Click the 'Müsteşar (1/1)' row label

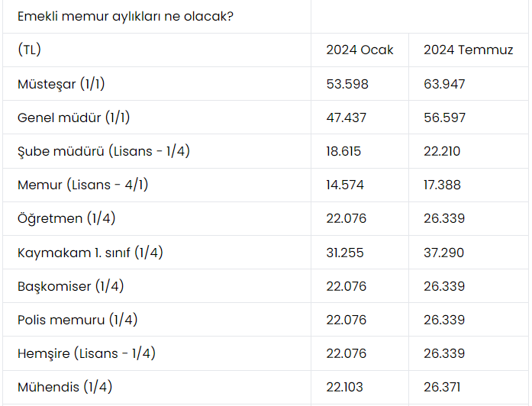66,84
